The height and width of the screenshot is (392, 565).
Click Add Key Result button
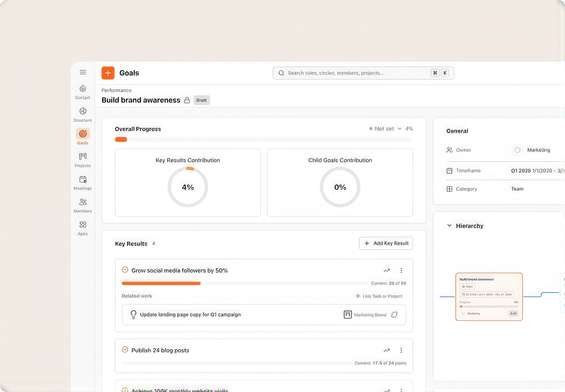tap(386, 243)
